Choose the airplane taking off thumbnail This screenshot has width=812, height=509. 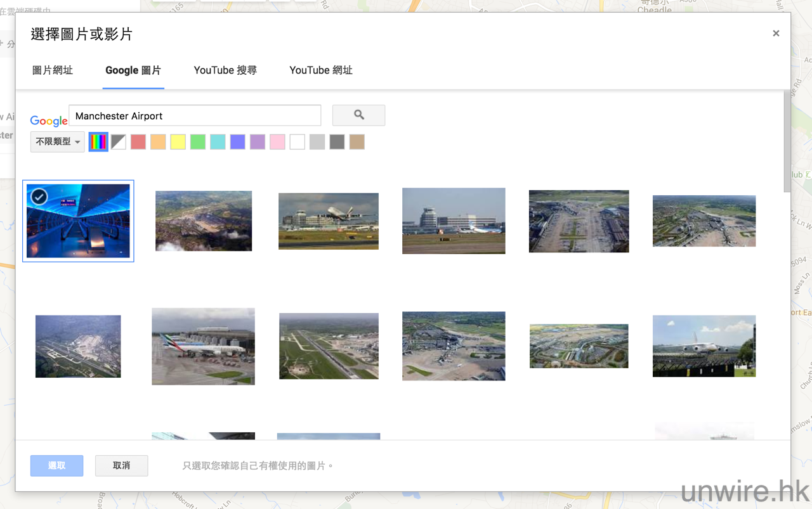(x=329, y=221)
